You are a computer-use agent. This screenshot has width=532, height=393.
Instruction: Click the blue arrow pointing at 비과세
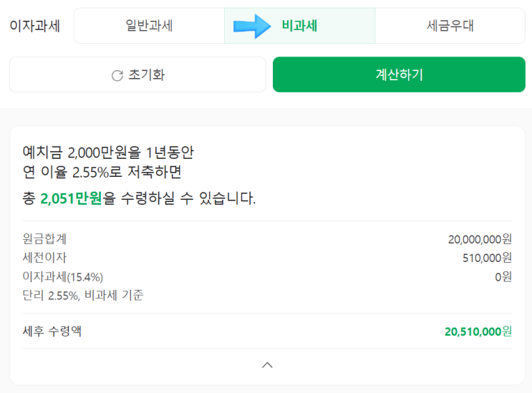[252, 26]
